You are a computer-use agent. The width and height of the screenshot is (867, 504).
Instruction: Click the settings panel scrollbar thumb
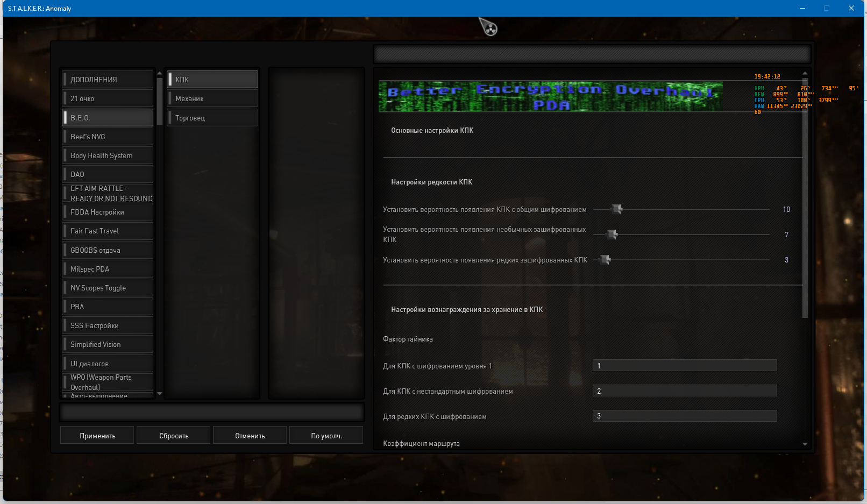click(x=805, y=198)
